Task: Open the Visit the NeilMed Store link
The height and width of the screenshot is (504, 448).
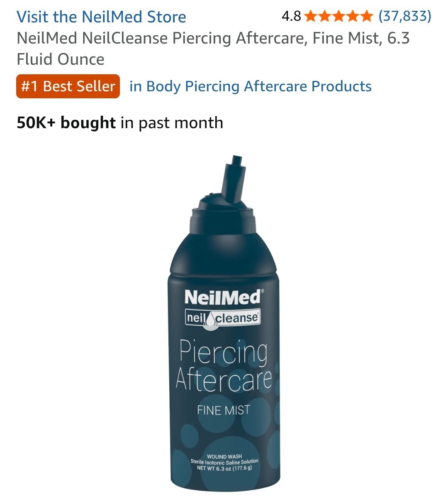Action: 101,17
